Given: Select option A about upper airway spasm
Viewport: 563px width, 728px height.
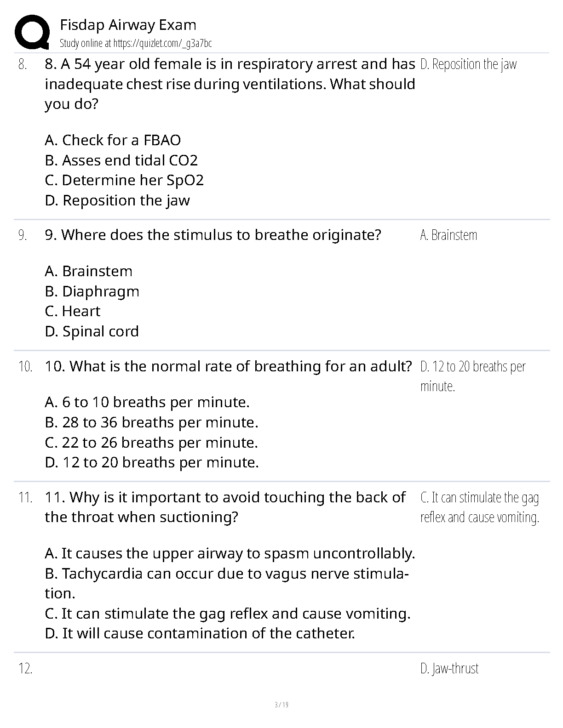Looking at the screenshot, I should point(230,553).
